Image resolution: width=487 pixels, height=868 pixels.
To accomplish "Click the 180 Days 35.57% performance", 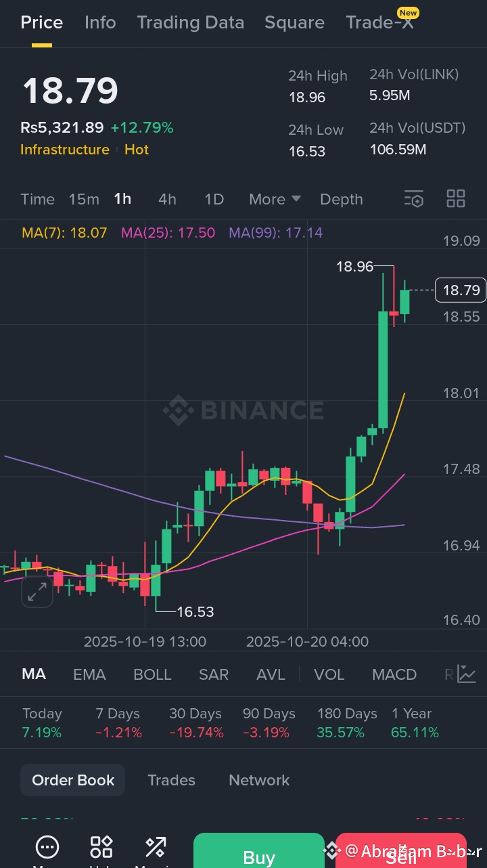I will pos(347,723).
